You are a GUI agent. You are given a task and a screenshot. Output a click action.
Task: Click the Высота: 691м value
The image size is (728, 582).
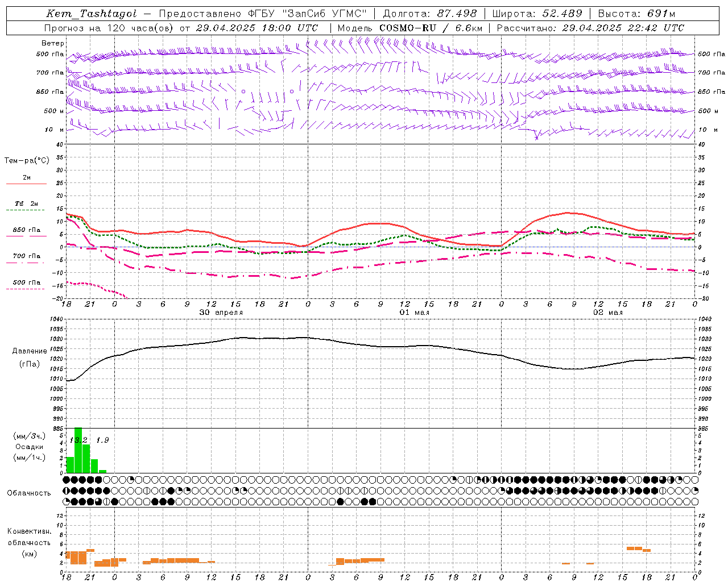point(636,14)
